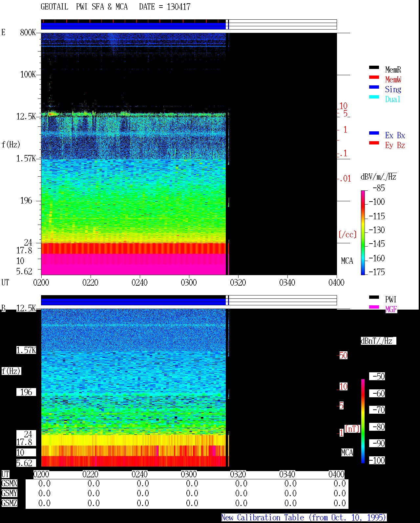Viewport: 420px width, 523px height.
Task: Click the GSMZ row label
Action: tap(9, 503)
